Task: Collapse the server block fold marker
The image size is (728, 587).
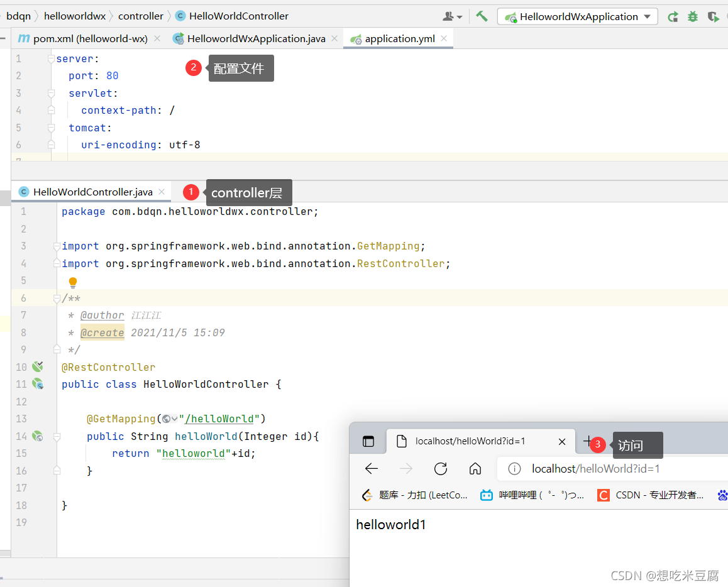Action: (51, 59)
